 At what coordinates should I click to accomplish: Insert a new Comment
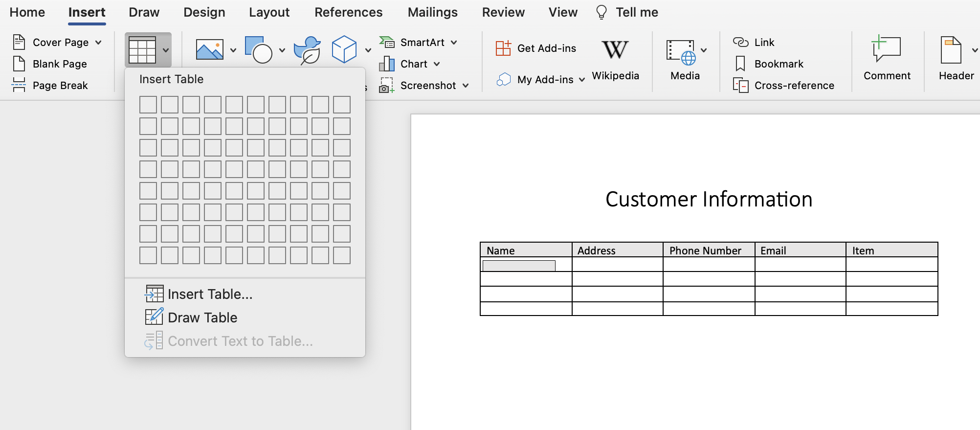pyautogui.click(x=887, y=58)
